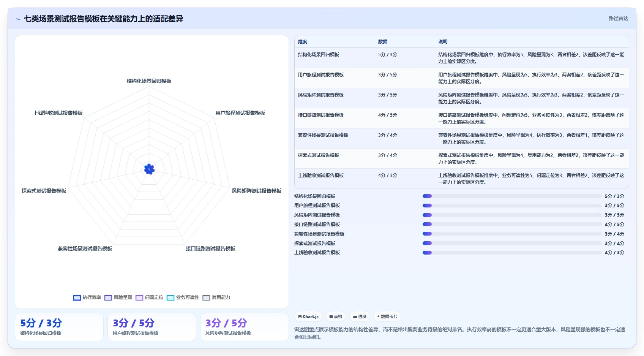
Task: Toggle the 风险呈现 legend series
Action: (118, 297)
